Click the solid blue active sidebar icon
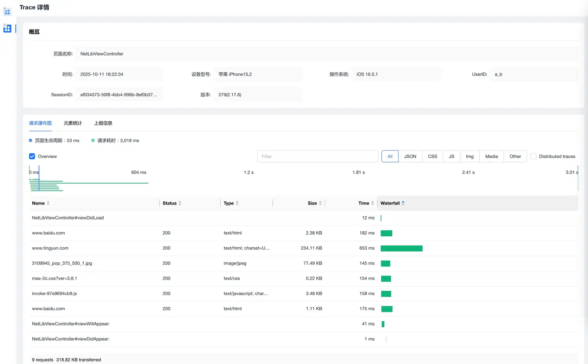The image size is (588, 364). (x=7, y=29)
